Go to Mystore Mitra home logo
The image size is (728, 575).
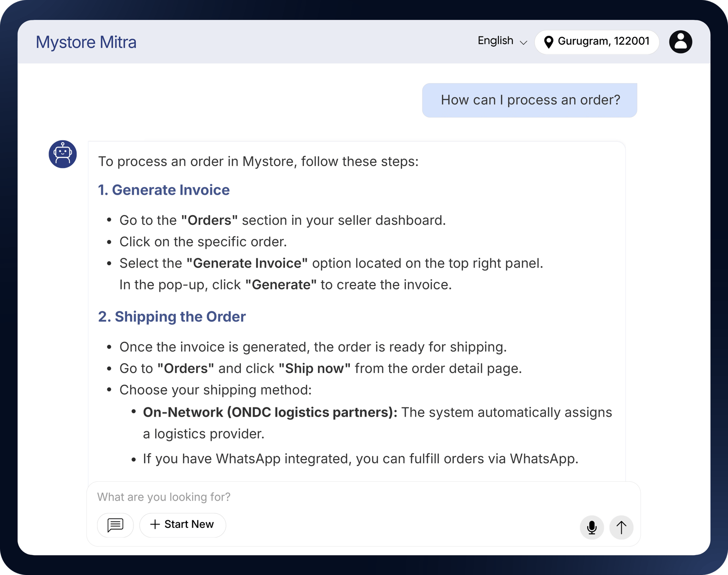[86, 42]
